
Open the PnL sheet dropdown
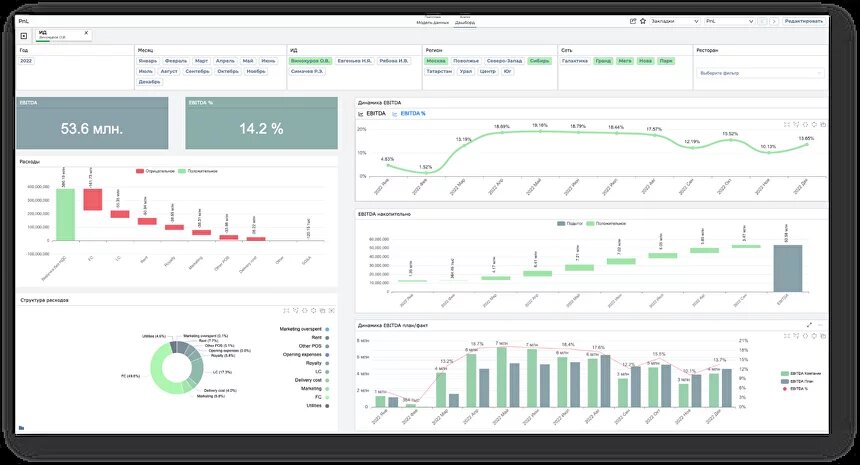729,21
